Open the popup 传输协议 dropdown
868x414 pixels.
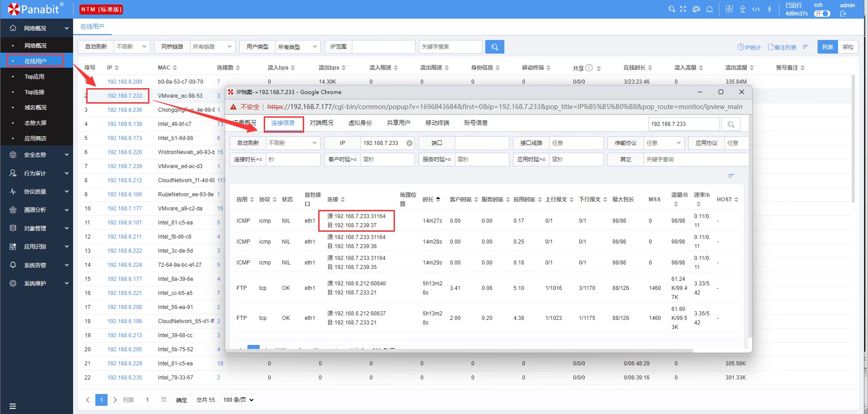pyautogui.click(x=664, y=143)
